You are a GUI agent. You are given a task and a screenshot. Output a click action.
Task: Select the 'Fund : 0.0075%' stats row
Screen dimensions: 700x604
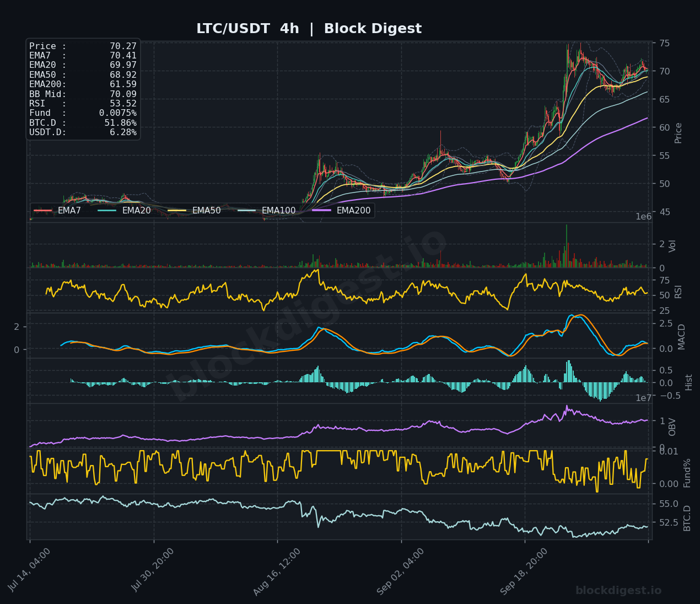pos(83,113)
